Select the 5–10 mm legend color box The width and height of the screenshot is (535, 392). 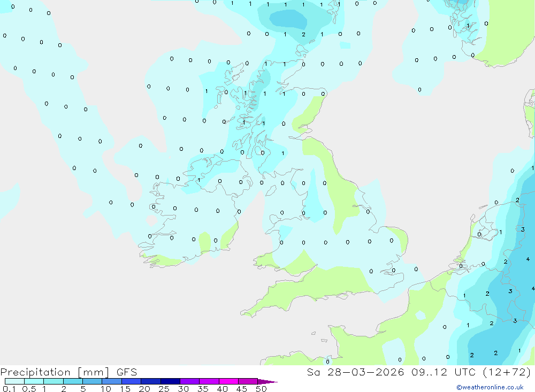(x=93, y=381)
